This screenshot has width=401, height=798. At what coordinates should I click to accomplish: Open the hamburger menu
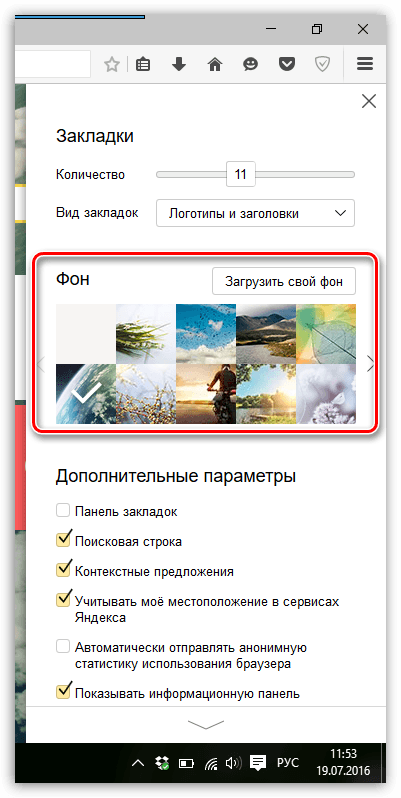point(364,64)
